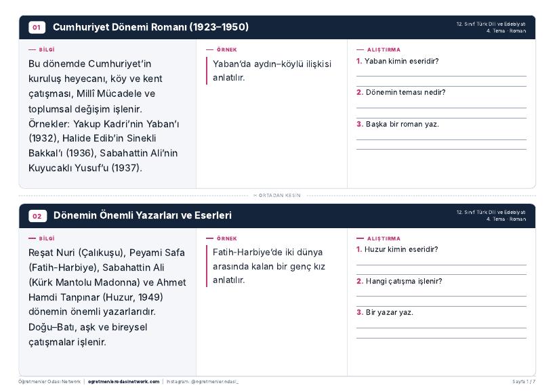Click the 02 card number badge
Viewport: 555px width, 392px height.
click(x=37, y=216)
